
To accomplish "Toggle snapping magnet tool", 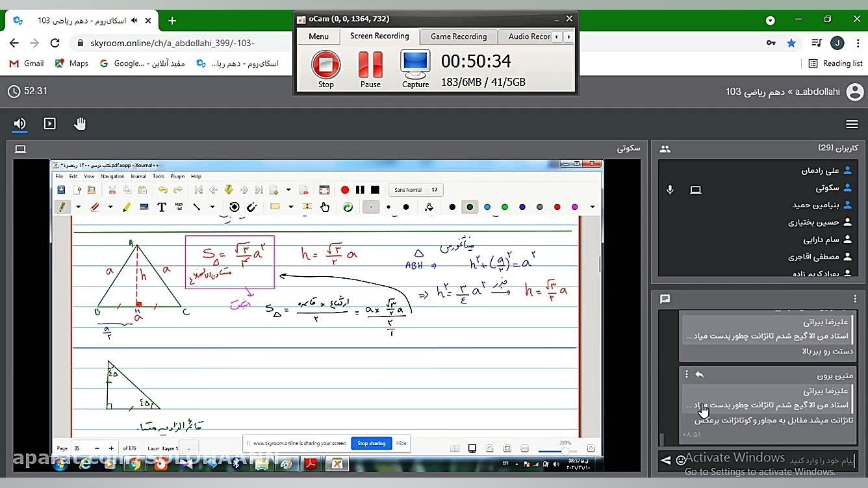I will [251, 207].
